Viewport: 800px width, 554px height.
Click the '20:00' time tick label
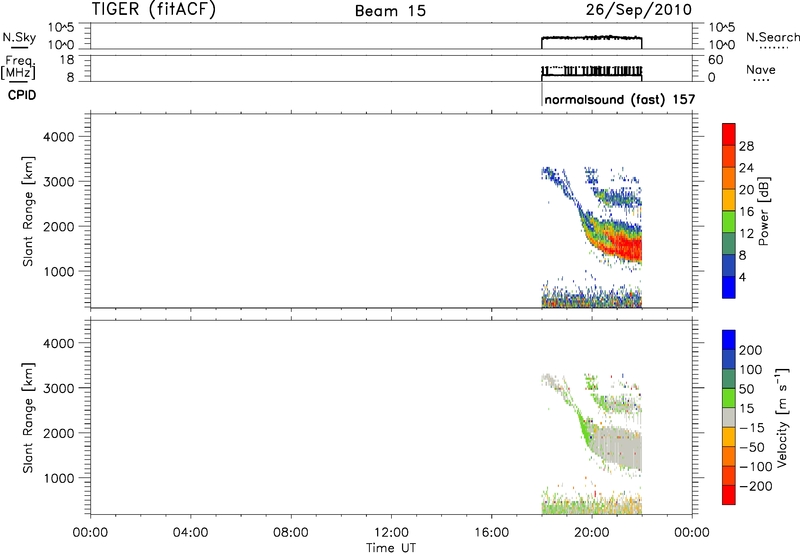(592, 533)
